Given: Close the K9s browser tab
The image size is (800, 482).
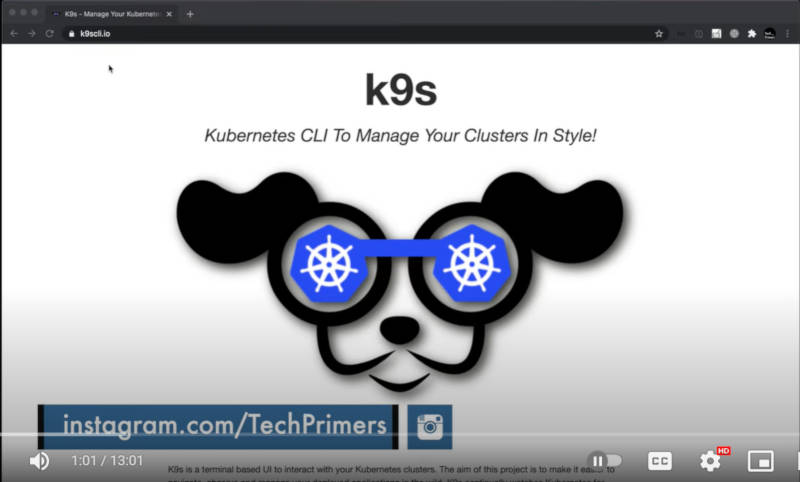Looking at the screenshot, I should tap(169, 14).
